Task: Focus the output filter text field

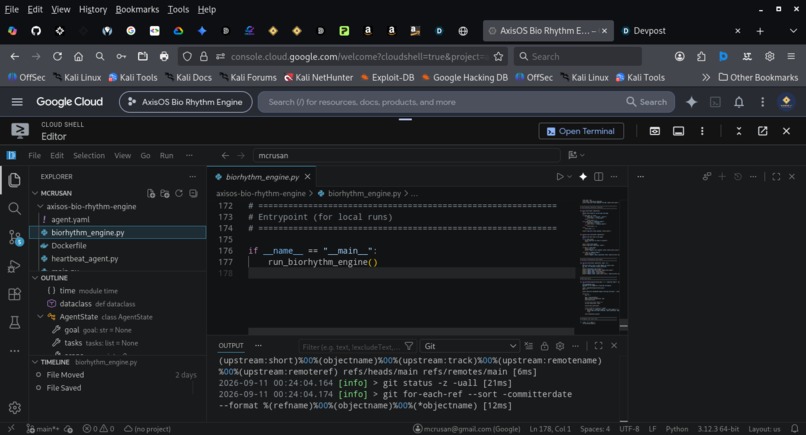Action: click(351, 346)
